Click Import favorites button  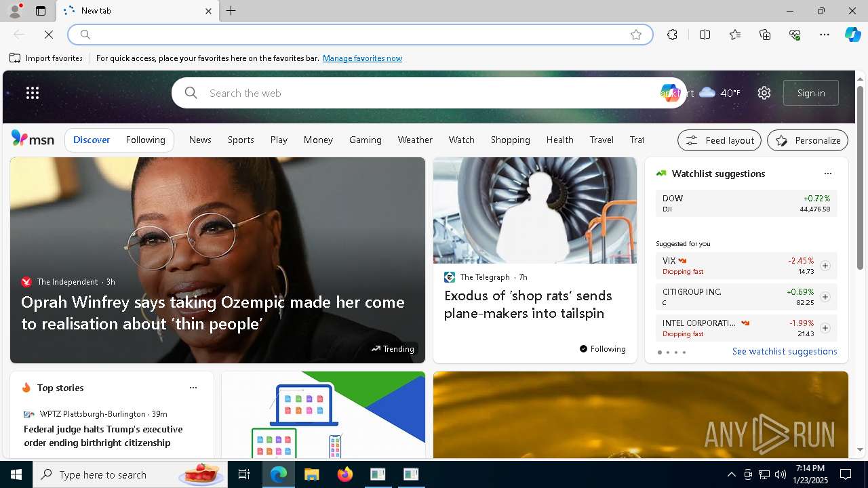pos(46,58)
